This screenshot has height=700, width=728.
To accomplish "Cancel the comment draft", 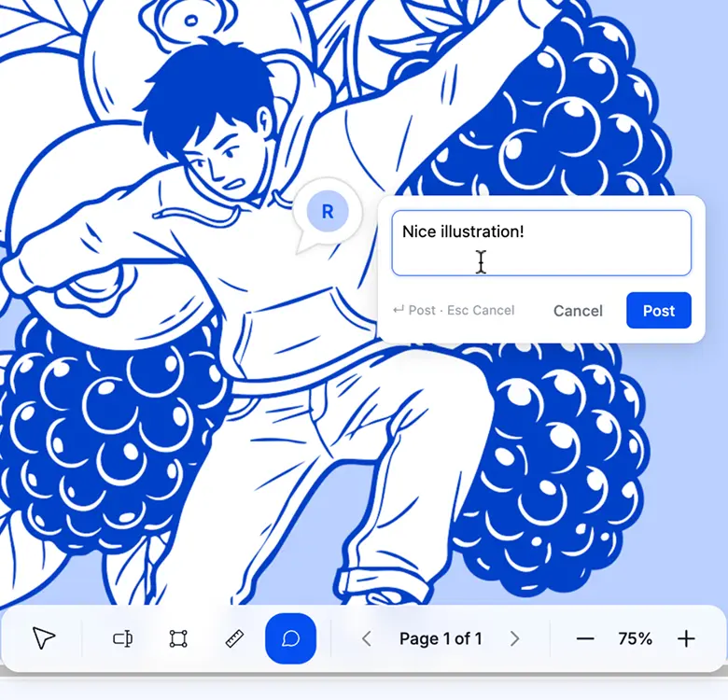I will pyautogui.click(x=578, y=311).
